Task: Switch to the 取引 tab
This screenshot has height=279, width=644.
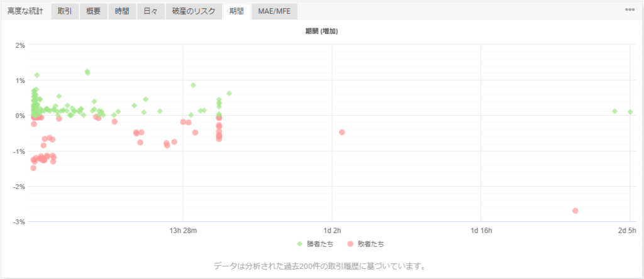Action: coord(65,11)
